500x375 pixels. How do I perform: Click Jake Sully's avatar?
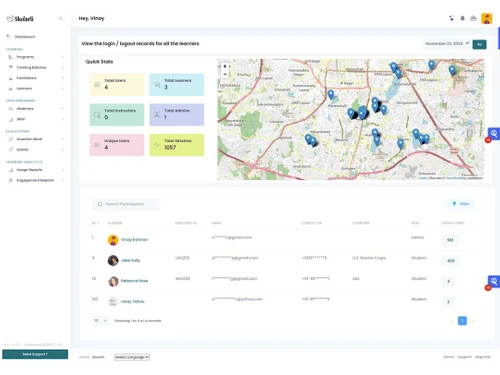113,260
